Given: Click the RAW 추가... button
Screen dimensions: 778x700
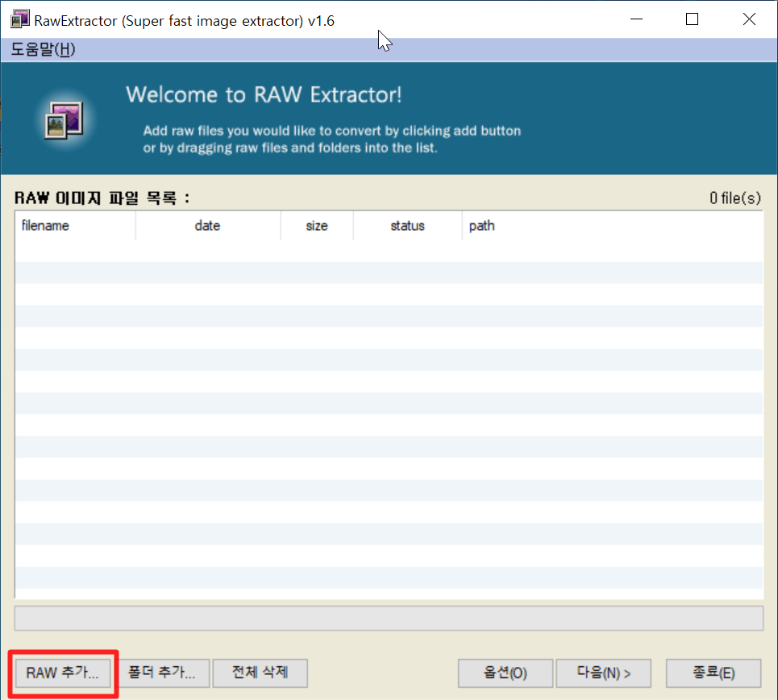Looking at the screenshot, I should point(63,673).
